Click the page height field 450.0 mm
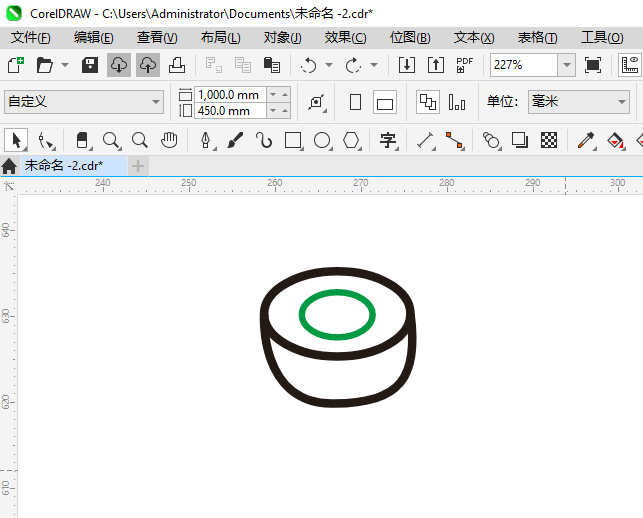 pos(230,111)
